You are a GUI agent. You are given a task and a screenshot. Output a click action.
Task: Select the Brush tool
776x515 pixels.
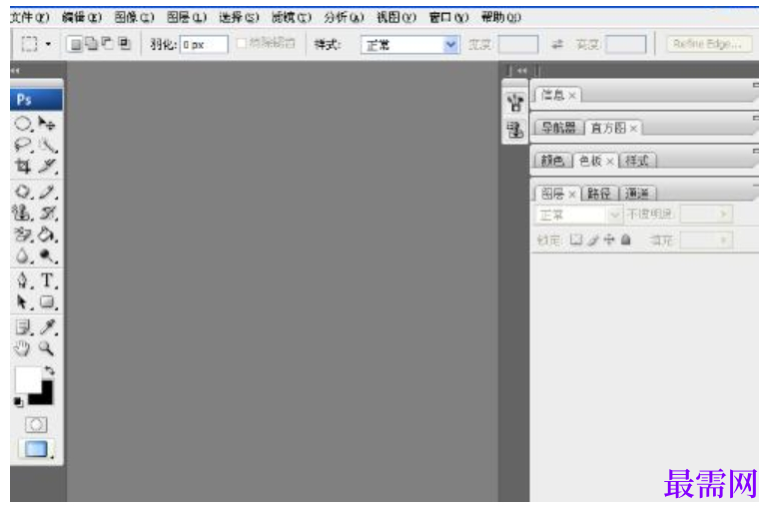point(48,191)
